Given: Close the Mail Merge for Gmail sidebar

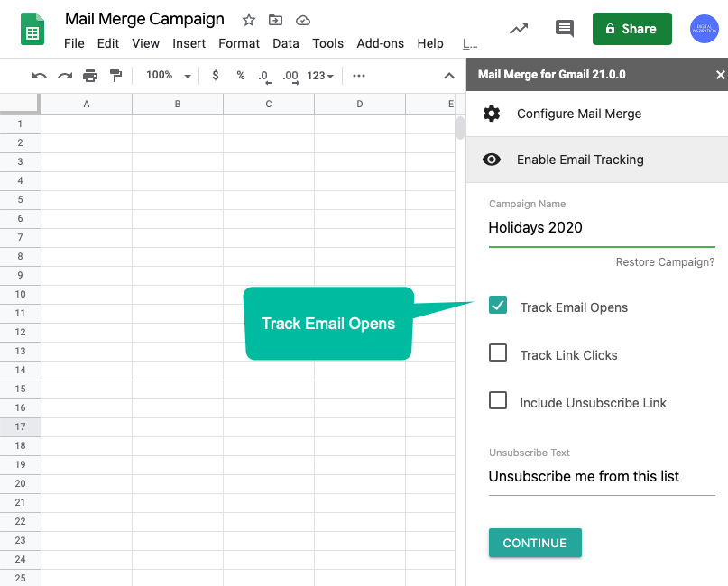Looking at the screenshot, I should 720,75.
